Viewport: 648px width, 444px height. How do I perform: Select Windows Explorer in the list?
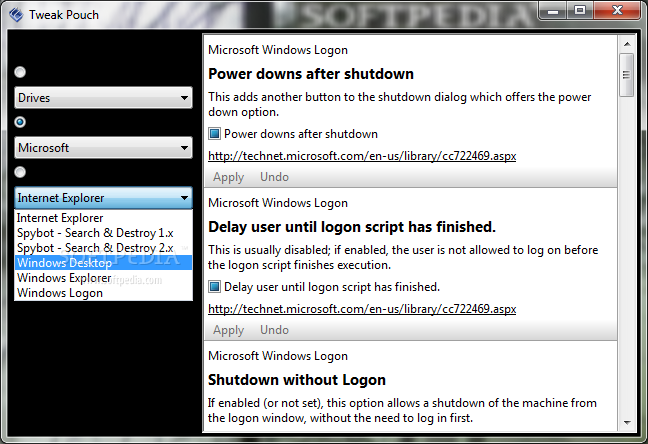tap(103, 278)
